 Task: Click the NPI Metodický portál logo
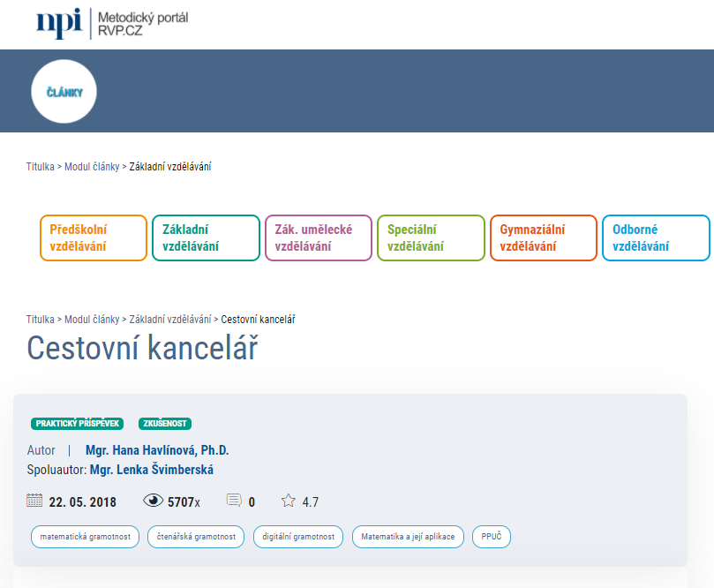(x=111, y=24)
